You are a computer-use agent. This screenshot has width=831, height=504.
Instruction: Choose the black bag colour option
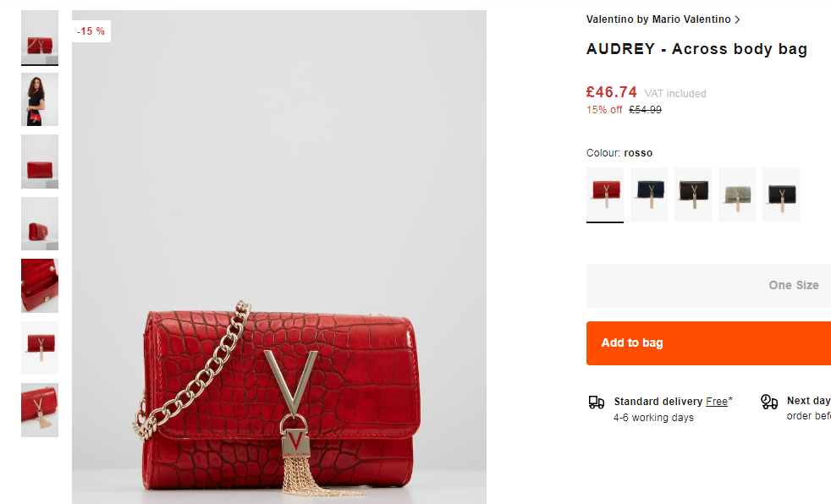pyautogui.click(x=781, y=194)
